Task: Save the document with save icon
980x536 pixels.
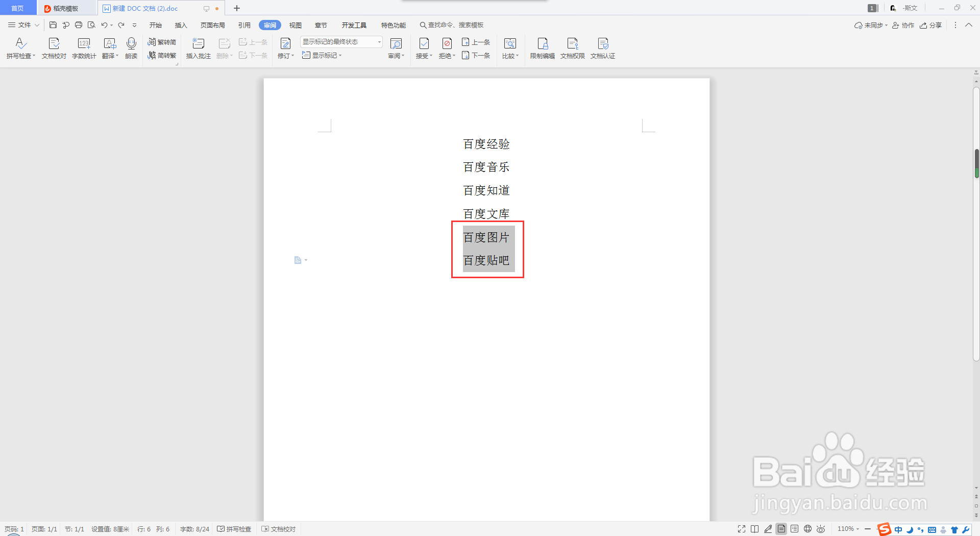Action: (53, 25)
